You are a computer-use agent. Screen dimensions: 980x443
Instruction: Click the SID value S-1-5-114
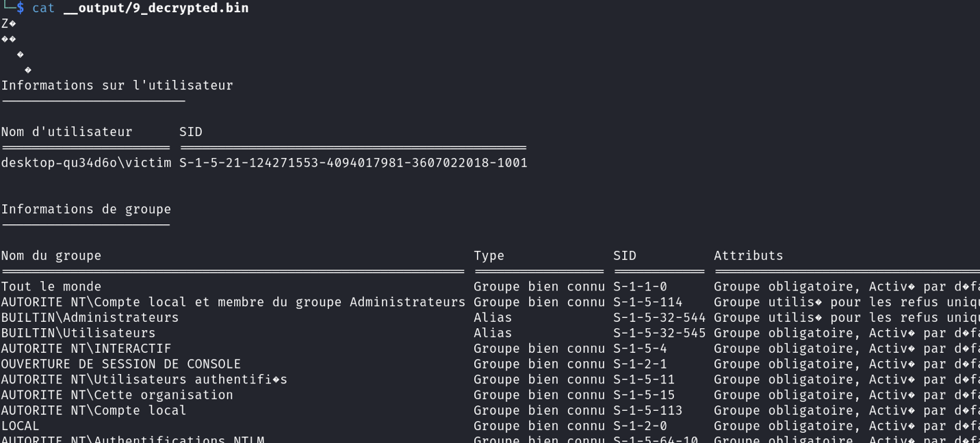pos(647,302)
